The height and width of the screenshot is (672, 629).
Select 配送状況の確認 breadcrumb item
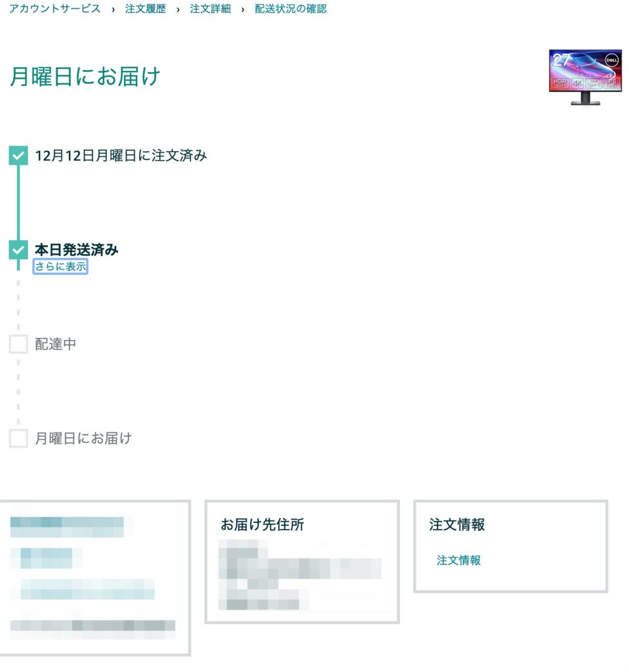[x=291, y=9]
